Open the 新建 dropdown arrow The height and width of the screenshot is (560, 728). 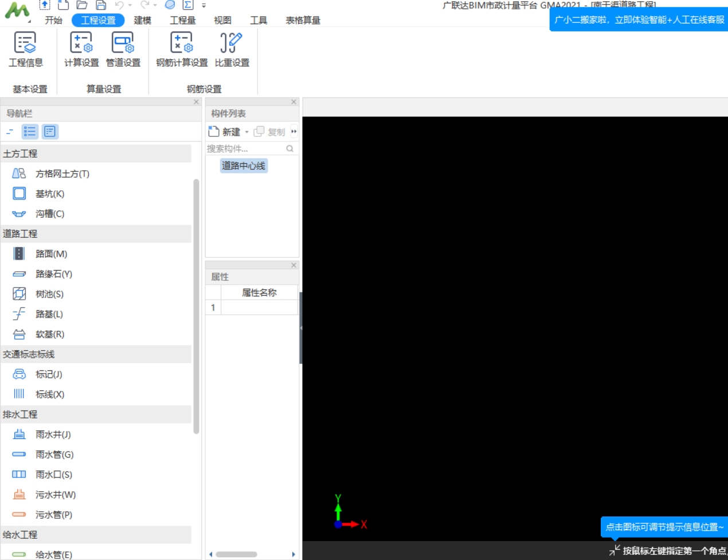coord(247,132)
